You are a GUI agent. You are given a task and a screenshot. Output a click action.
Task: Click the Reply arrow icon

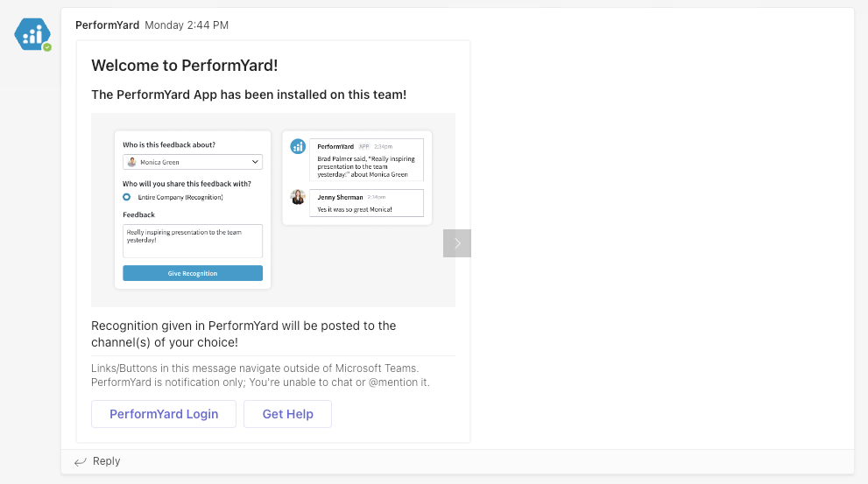click(81, 461)
